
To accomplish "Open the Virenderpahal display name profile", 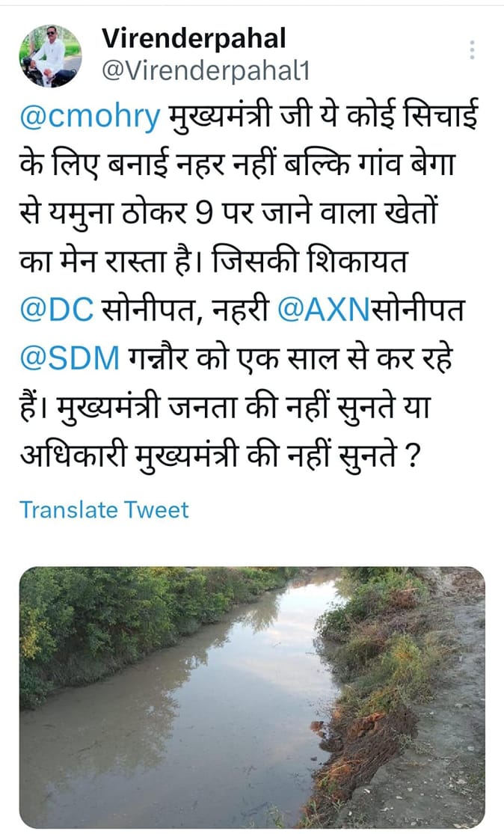I will (194, 40).
